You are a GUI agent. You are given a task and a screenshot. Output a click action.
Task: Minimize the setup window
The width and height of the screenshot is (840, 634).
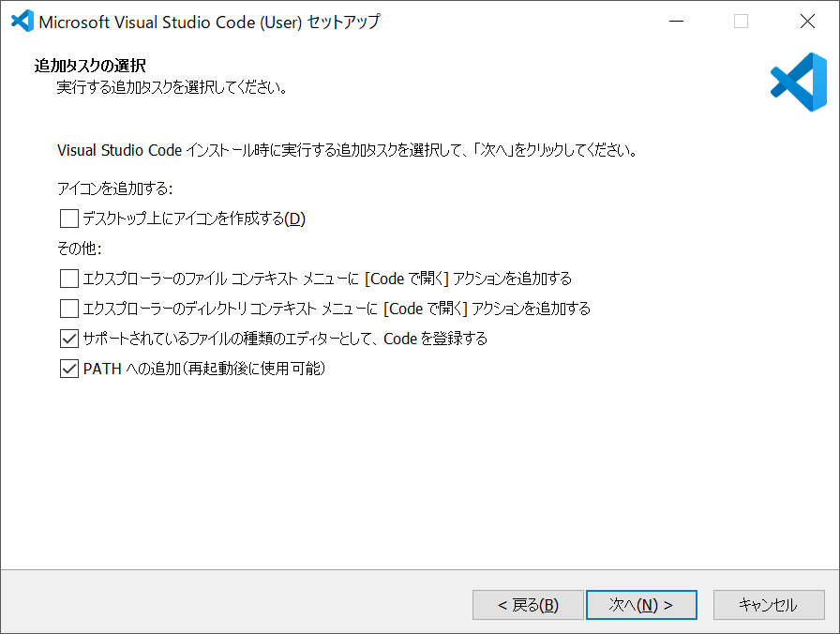[x=677, y=21]
